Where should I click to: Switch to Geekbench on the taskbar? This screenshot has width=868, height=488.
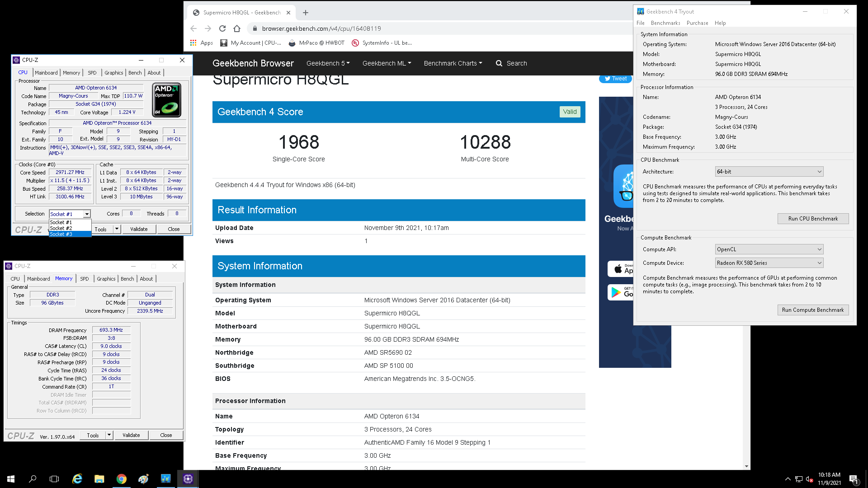(166, 479)
